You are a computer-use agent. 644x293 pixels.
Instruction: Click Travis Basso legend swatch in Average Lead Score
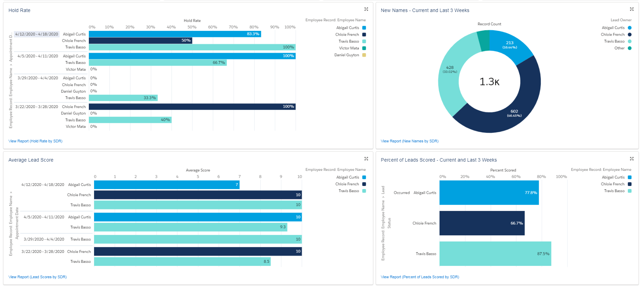click(364, 191)
